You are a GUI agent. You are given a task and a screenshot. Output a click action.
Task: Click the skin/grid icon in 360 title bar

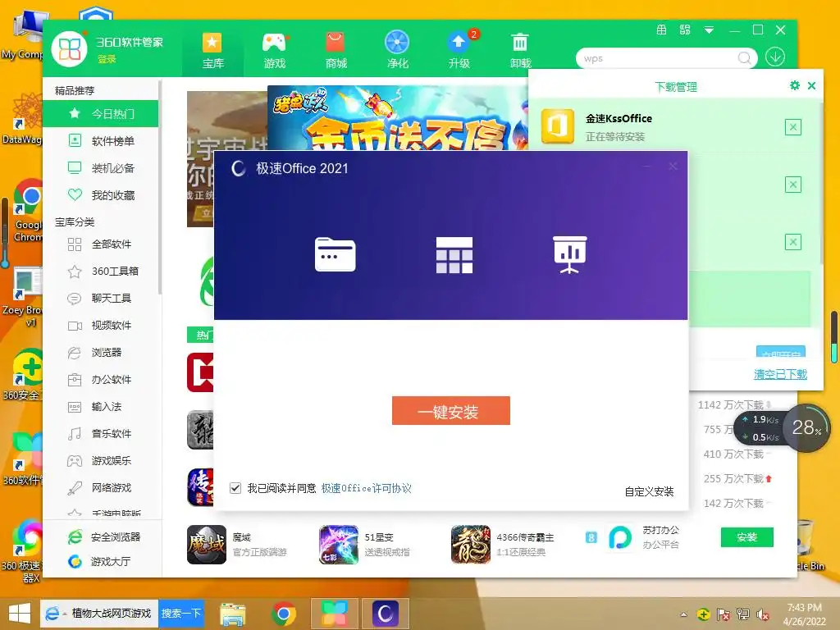tap(662, 30)
